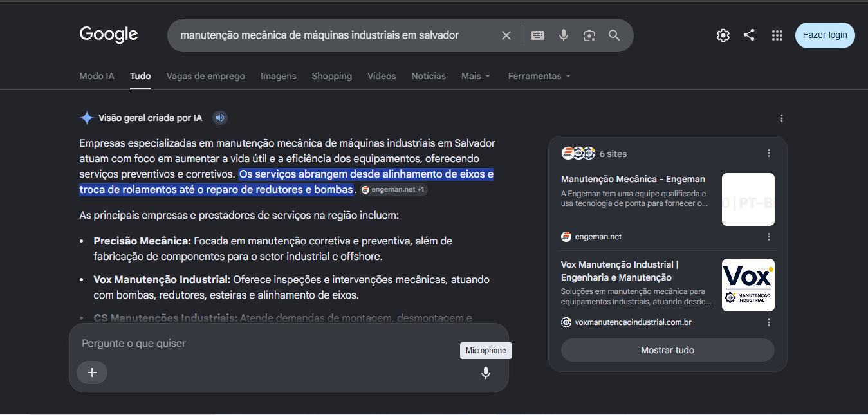Click the Vox site favicon in sources panel
This screenshot has width=868, height=415.
click(566, 322)
